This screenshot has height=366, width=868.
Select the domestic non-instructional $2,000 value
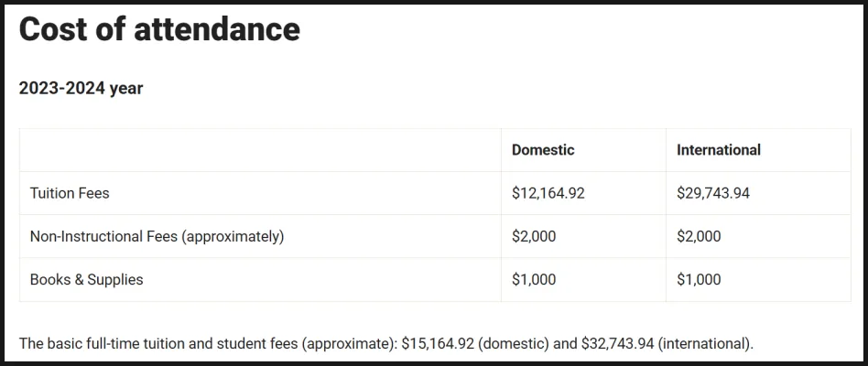click(x=534, y=236)
